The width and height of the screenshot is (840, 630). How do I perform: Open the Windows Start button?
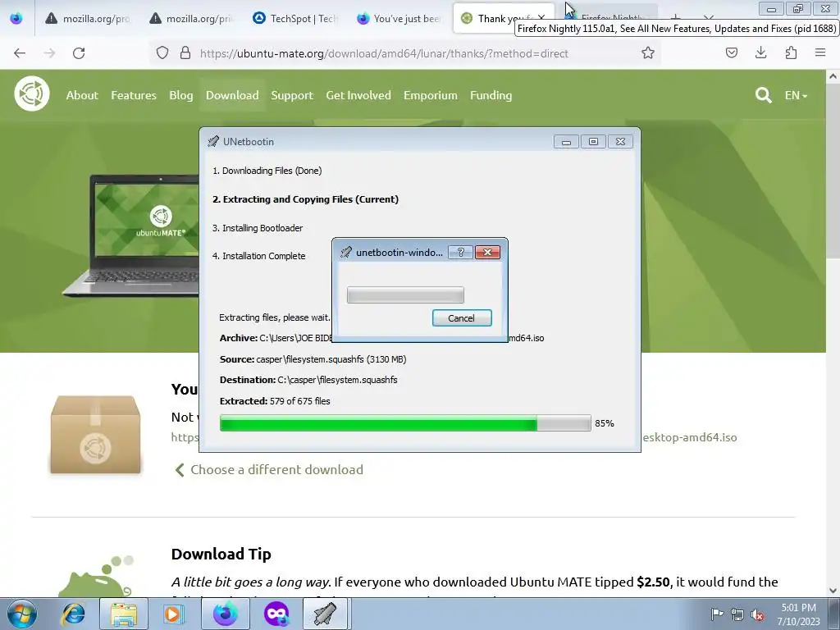click(22, 614)
